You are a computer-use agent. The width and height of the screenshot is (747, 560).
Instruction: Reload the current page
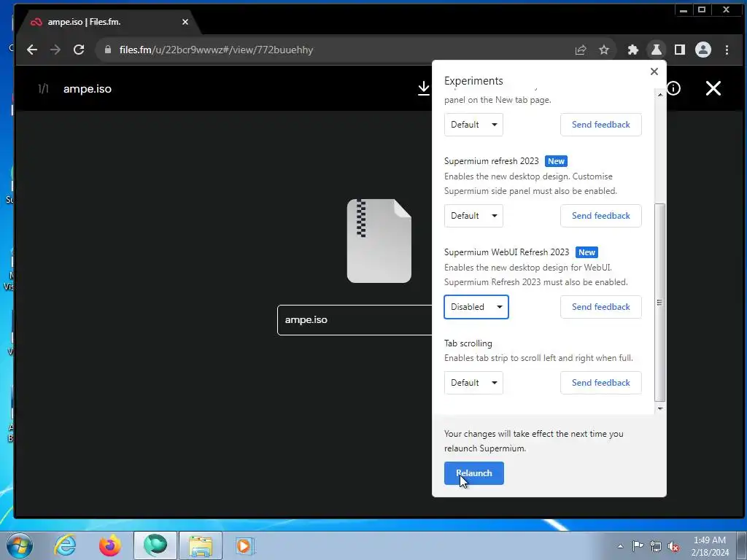coord(79,50)
